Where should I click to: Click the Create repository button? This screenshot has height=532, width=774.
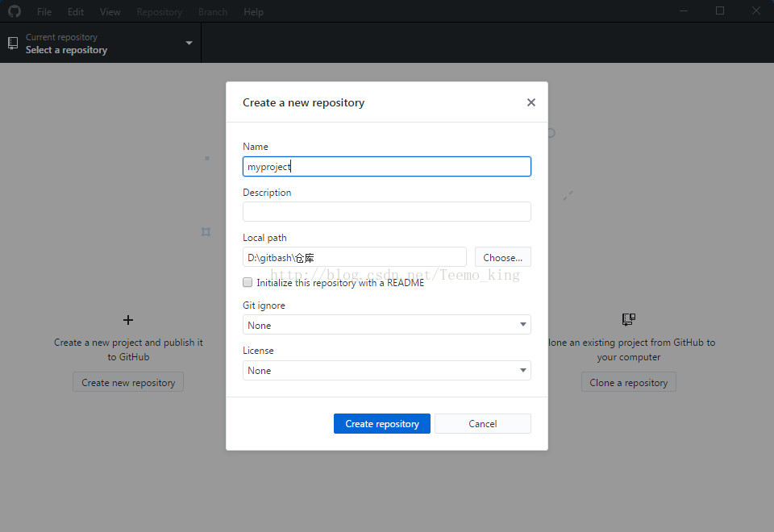[382, 423]
